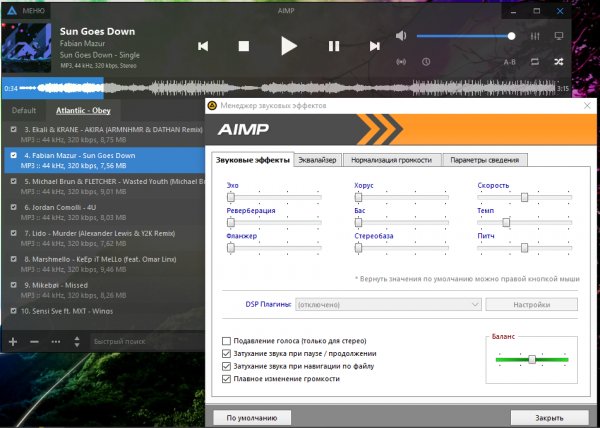Open the AIMP МЕНЮ main menu
This screenshot has width=600, height=428.
(26, 11)
